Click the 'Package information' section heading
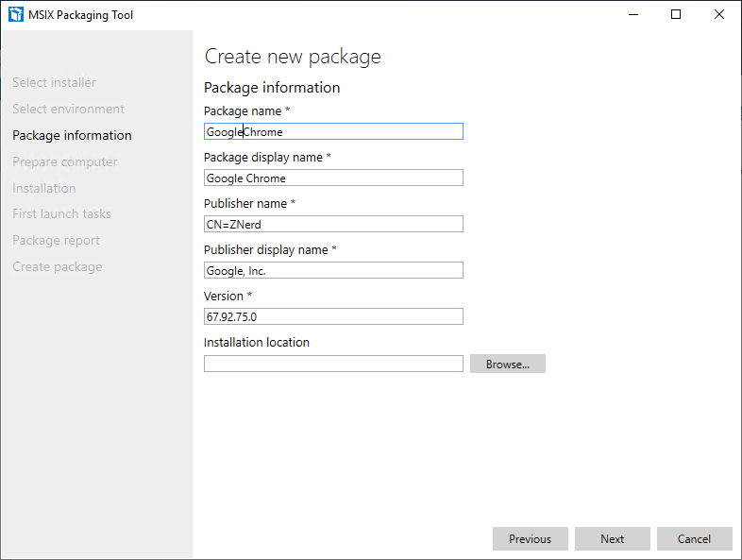The image size is (742, 560). [272, 88]
